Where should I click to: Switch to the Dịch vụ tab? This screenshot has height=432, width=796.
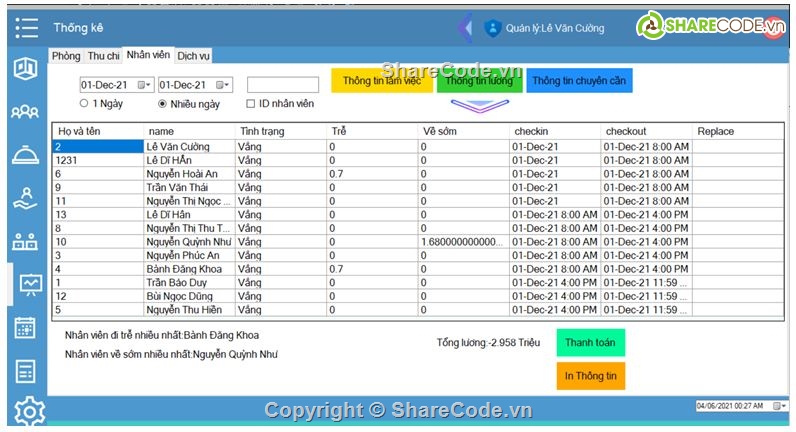tap(193, 56)
